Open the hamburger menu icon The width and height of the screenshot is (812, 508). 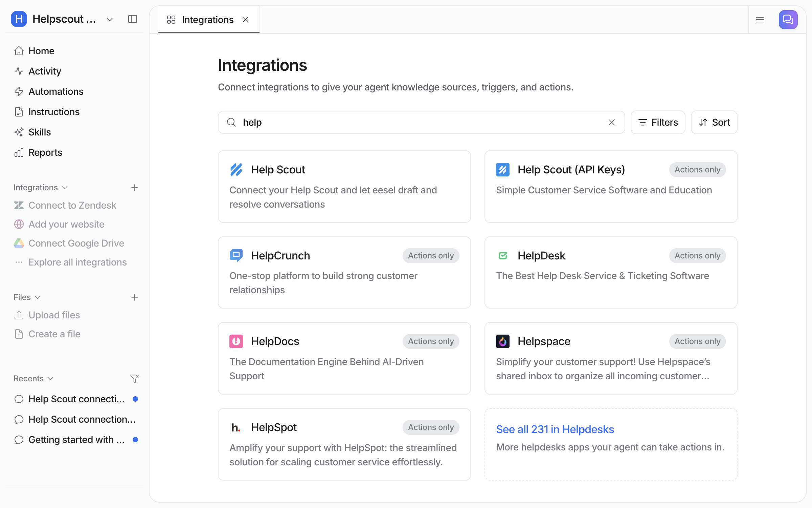click(x=760, y=20)
